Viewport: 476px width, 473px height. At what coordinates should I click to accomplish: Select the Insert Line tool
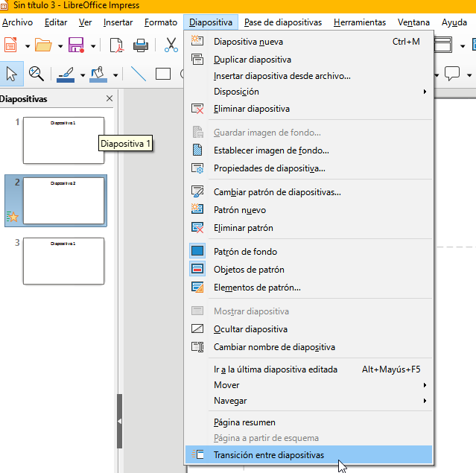[139, 74]
